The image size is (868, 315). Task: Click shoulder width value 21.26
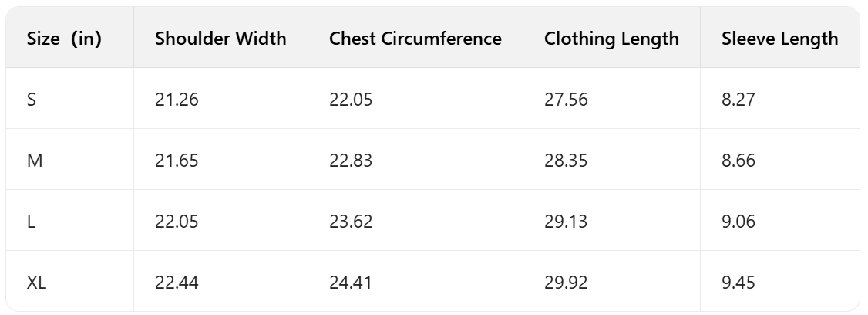177,100
